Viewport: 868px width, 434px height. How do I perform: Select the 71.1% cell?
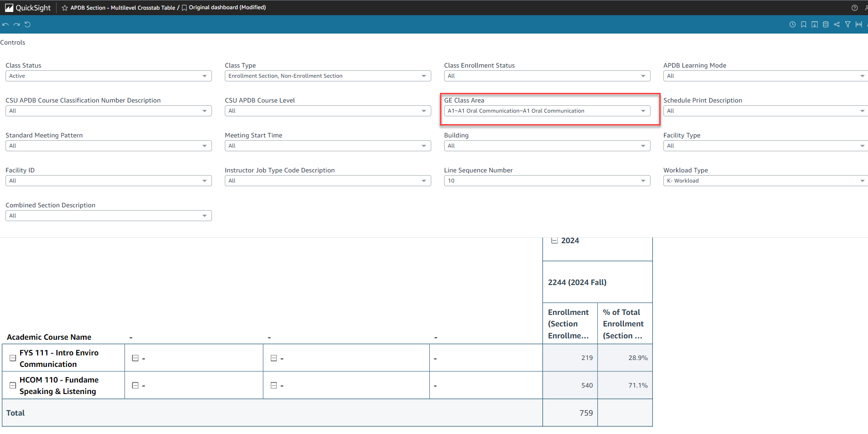click(x=625, y=385)
